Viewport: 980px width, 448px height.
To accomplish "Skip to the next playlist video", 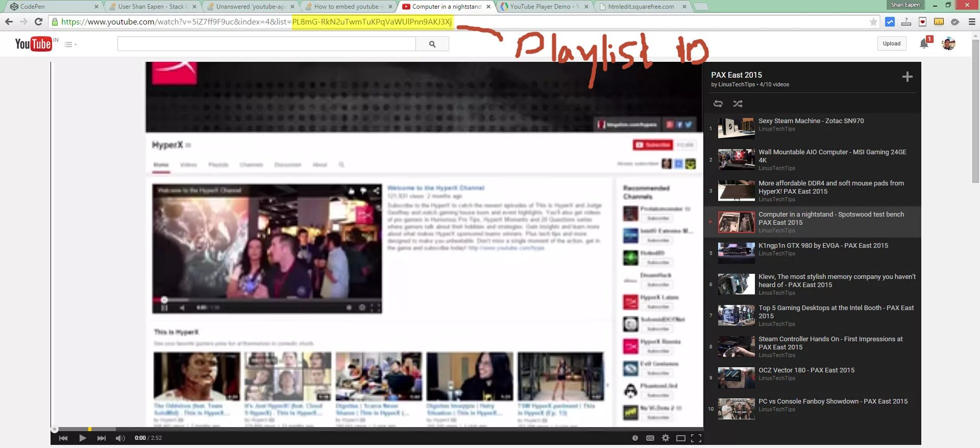I will [x=102, y=438].
